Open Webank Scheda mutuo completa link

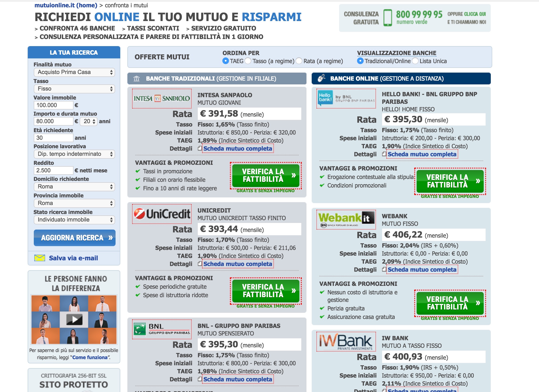click(x=422, y=269)
